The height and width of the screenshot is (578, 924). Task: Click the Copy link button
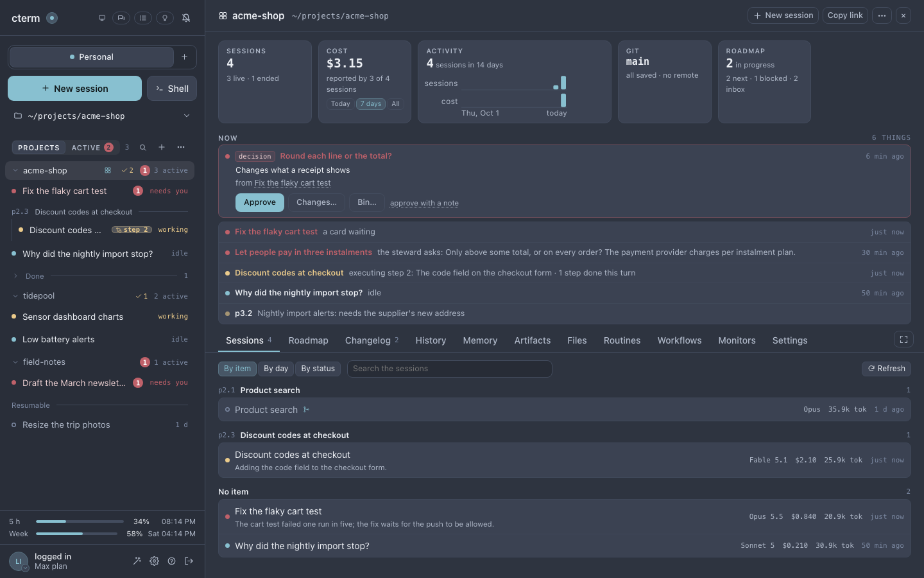[x=845, y=15]
